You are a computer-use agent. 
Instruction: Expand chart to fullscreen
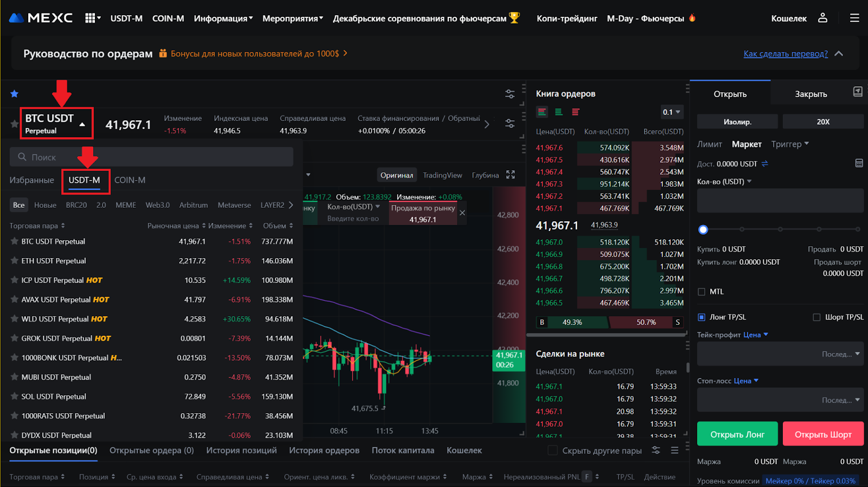click(x=510, y=175)
